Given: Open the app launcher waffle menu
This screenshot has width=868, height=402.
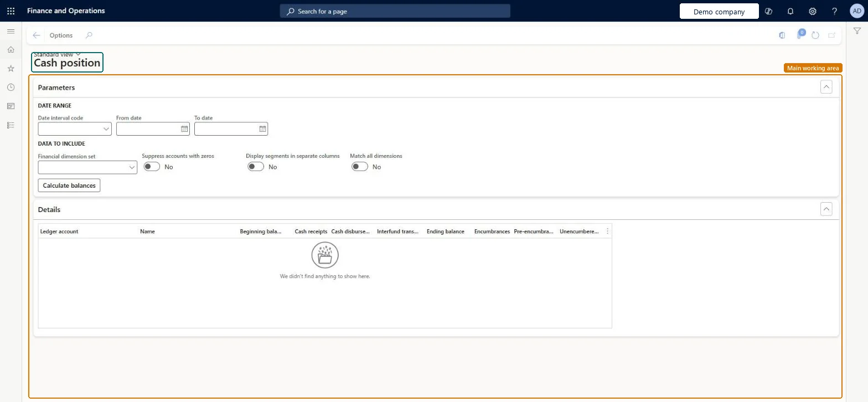Looking at the screenshot, I should coord(11,11).
